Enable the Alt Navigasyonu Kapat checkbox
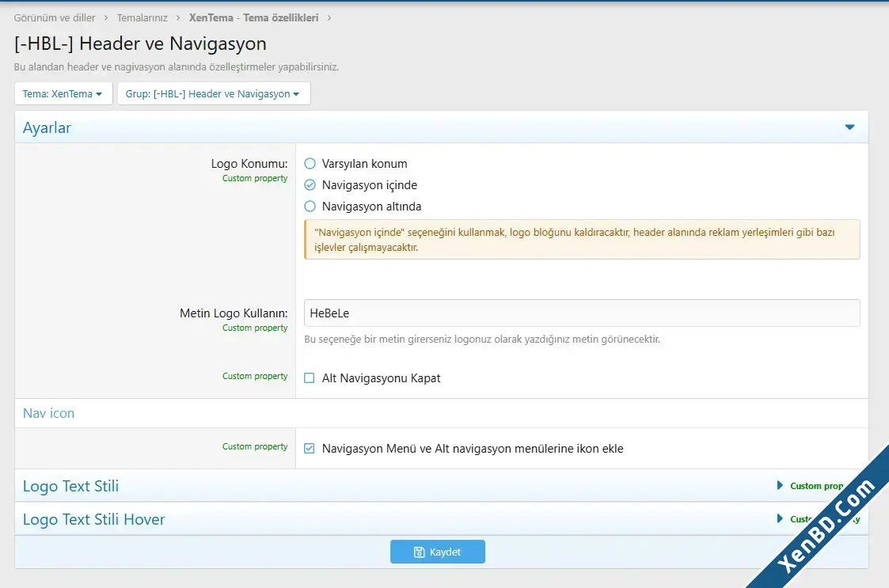Image resolution: width=889 pixels, height=588 pixels. coord(309,378)
